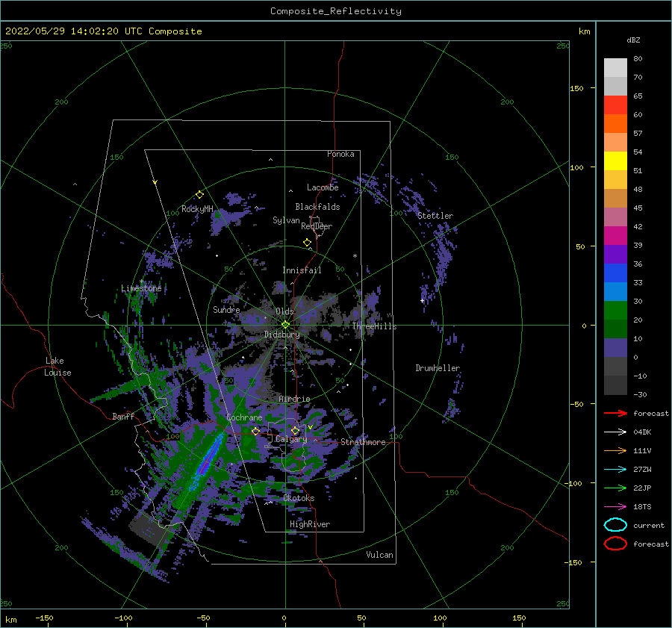This screenshot has height=628, width=672.
Task: Click the 'Lake Louise' map label
Action: [x=58, y=367]
